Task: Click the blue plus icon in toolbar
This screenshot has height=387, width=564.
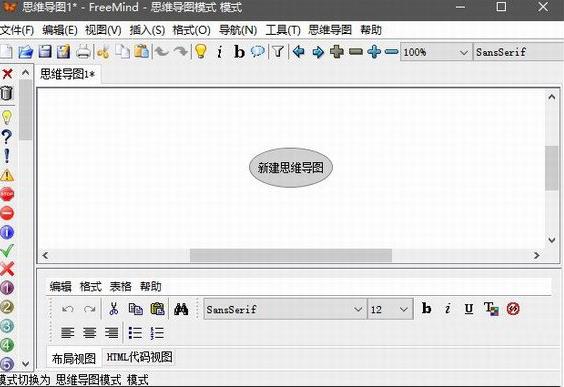Action: click(374, 52)
